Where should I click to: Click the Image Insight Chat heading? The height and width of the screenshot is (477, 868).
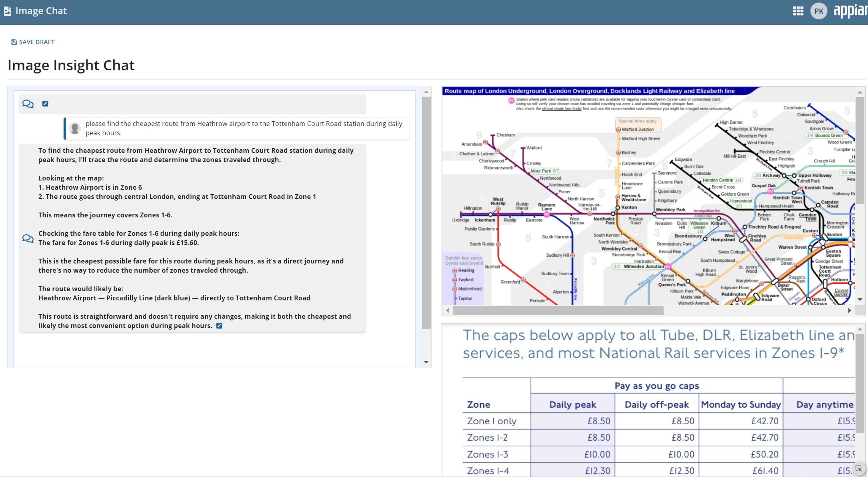71,65
